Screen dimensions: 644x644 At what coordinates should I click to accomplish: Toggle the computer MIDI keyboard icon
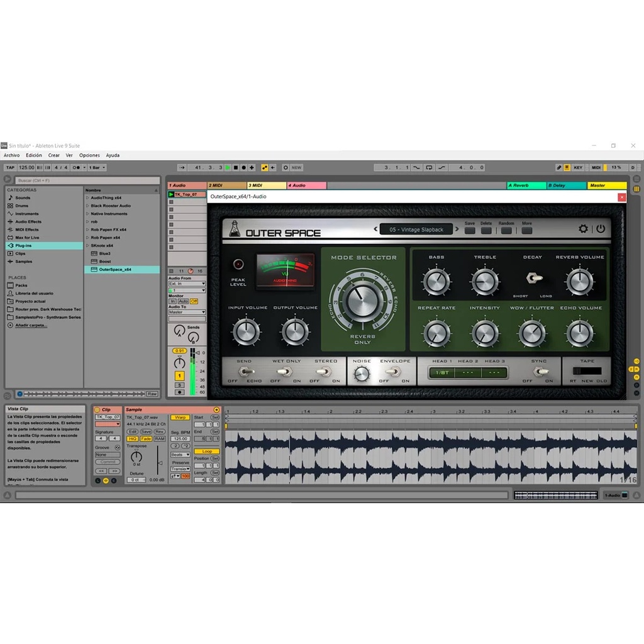pos(567,167)
